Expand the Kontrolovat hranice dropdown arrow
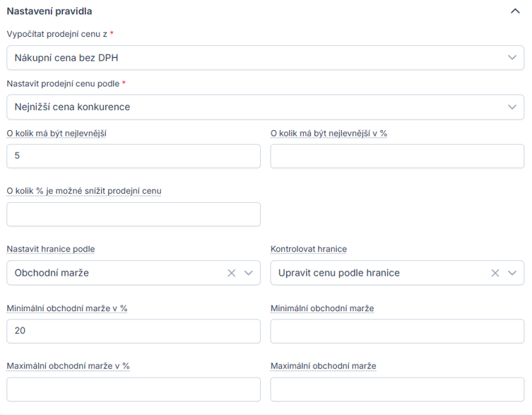532x415 pixels. pos(512,273)
